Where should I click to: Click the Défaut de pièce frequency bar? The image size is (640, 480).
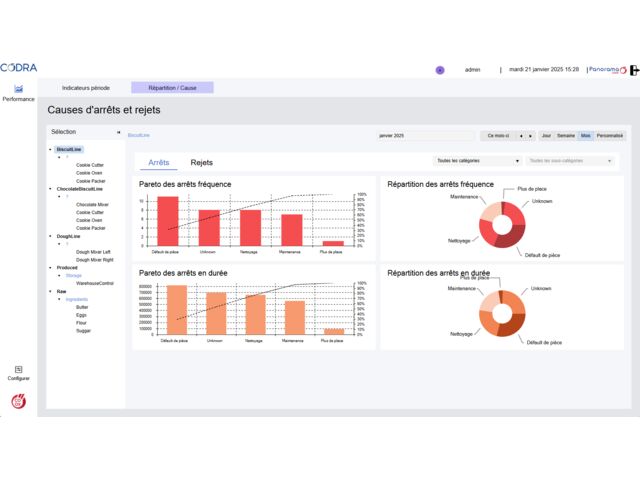tap(167, 220)
